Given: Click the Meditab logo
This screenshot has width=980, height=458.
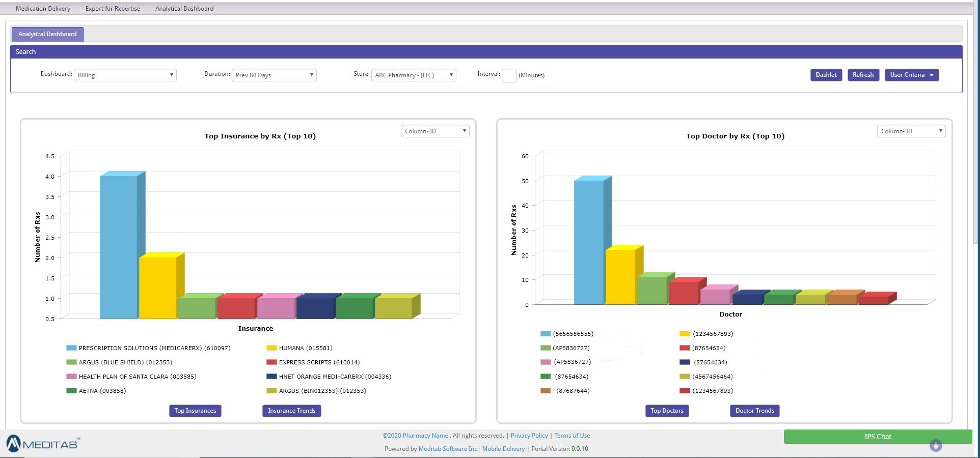Looking at the screenshot, I should (x=43, y=444).
